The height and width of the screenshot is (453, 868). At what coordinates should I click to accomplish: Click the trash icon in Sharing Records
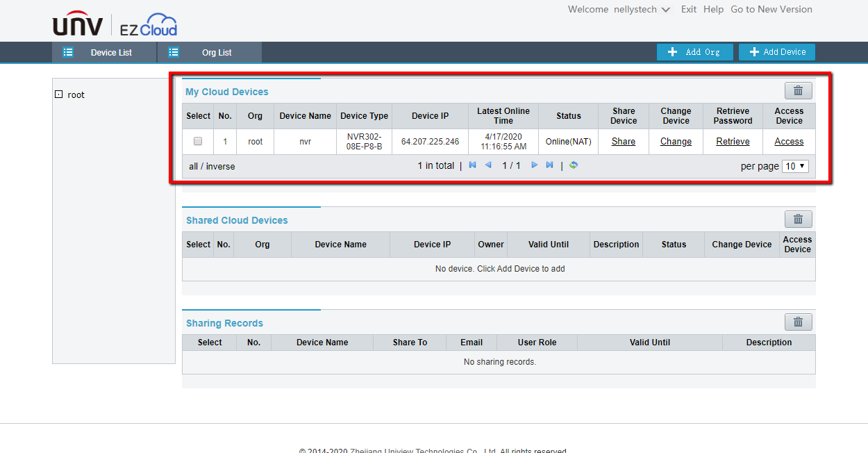click(x=798, y=322)
